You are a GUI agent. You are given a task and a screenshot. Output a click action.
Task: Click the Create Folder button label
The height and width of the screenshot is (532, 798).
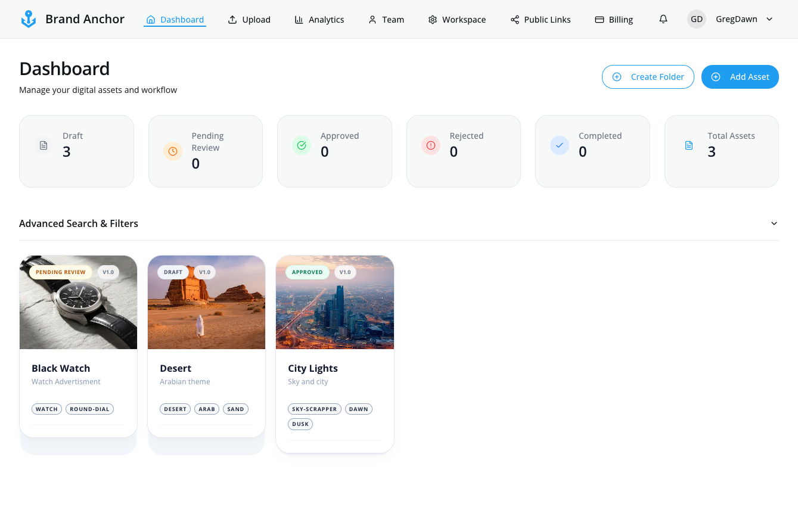[658, 77]
